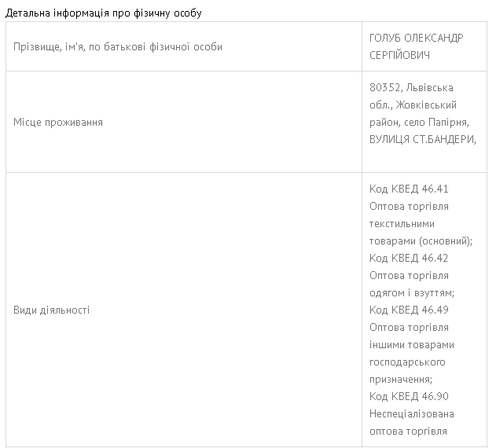Image resolution: width=496 pixels, height=448 pixels.
Task: Click the surname "ГОЛУБ"
Action: 385,39
